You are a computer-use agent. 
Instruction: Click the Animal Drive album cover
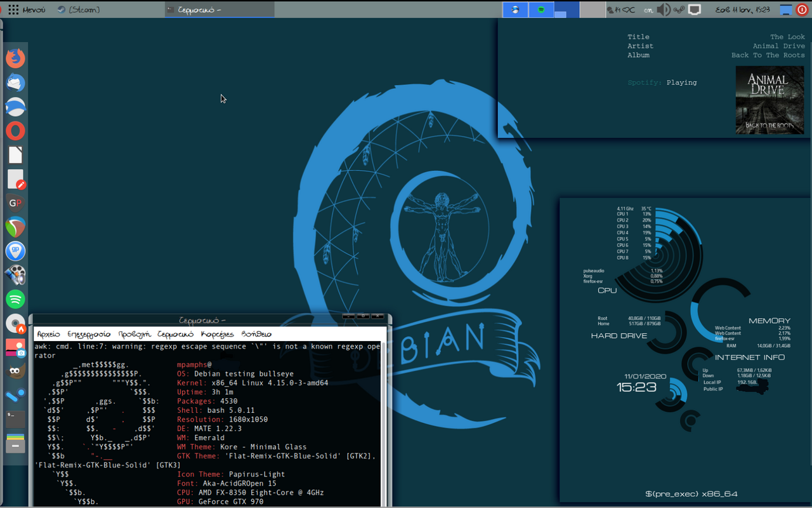(x=769, y=100)
